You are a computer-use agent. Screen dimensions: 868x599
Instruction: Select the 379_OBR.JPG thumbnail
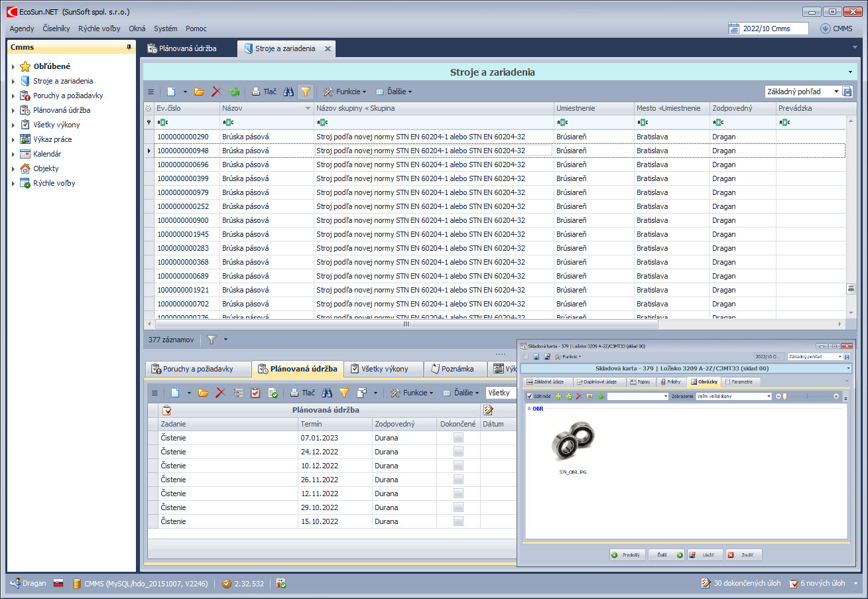(573, 439)
